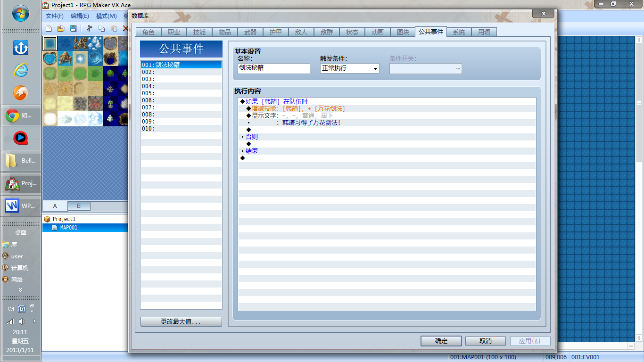Viewport: 644px width, 362px height.
Task: Expand the hidden tray icons arrow
Action: tap(34, 321)
